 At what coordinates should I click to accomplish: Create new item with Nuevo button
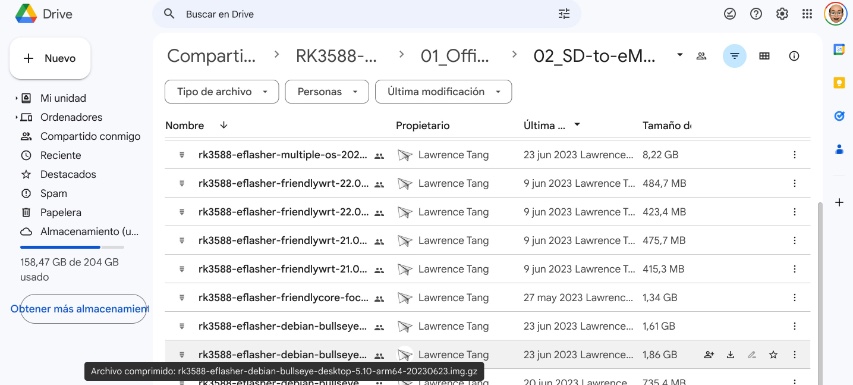tap(50, 58)
